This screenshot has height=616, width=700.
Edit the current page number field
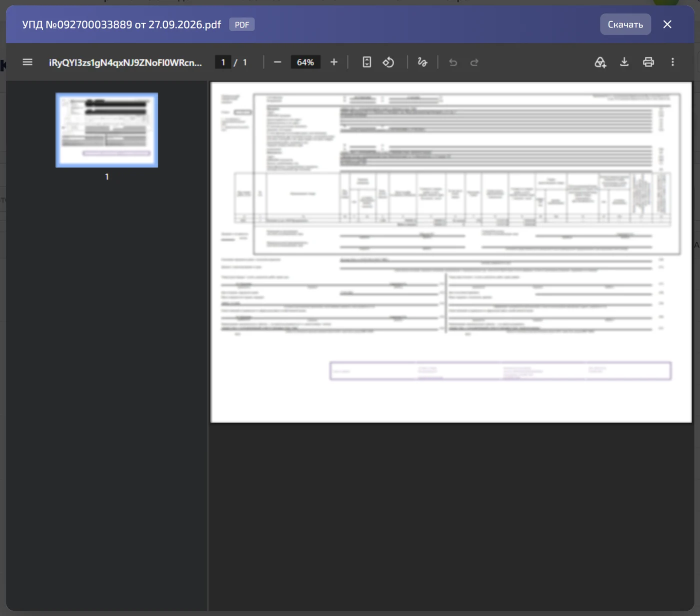223,62
